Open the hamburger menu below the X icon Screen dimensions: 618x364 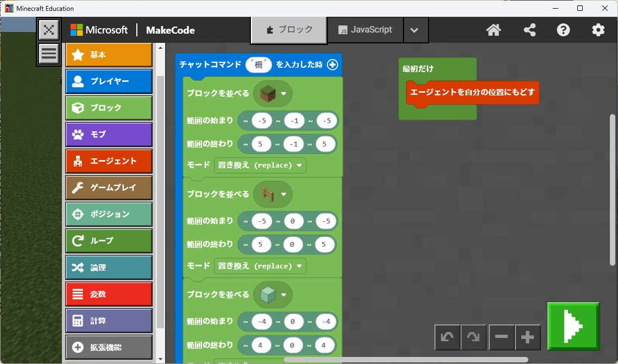coord(49,54)
